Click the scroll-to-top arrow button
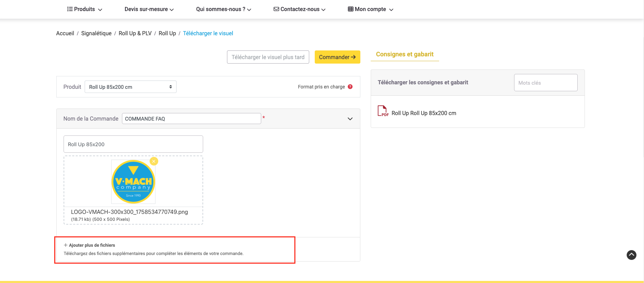Viewport: 644px width, 283px height. click(631, 255)
